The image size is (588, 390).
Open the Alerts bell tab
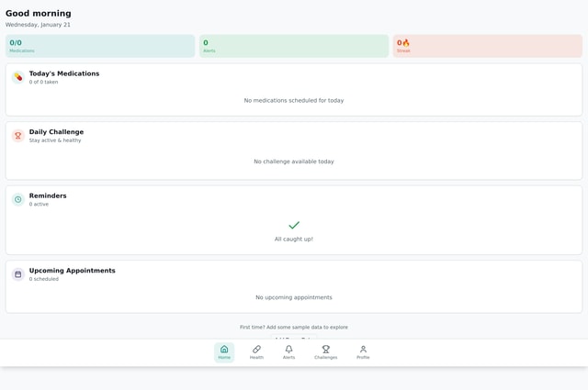tap(288, 352)
